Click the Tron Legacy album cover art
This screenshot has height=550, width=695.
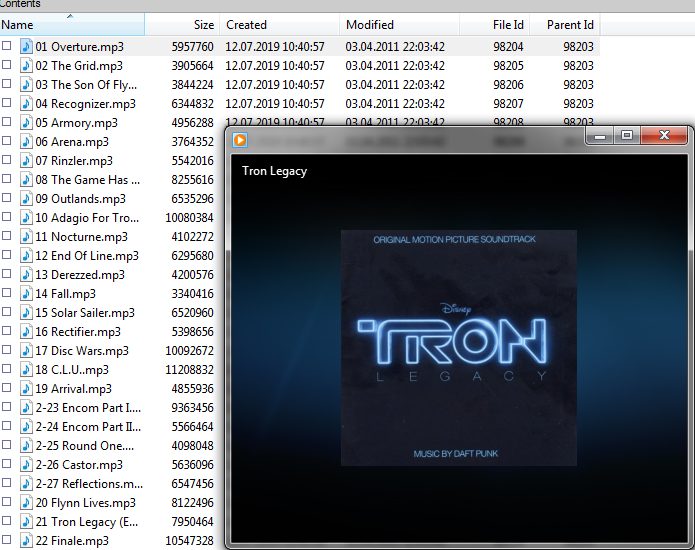tap(459, 348)
